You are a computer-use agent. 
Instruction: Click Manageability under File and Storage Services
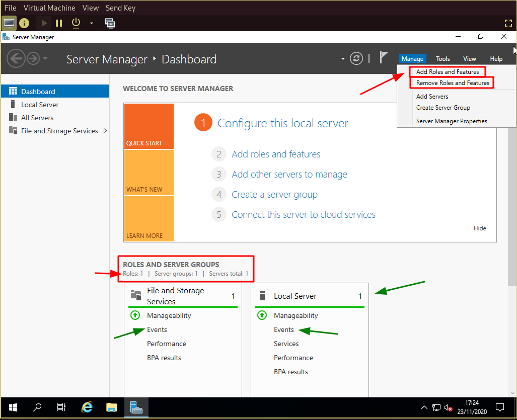[169, 315]
